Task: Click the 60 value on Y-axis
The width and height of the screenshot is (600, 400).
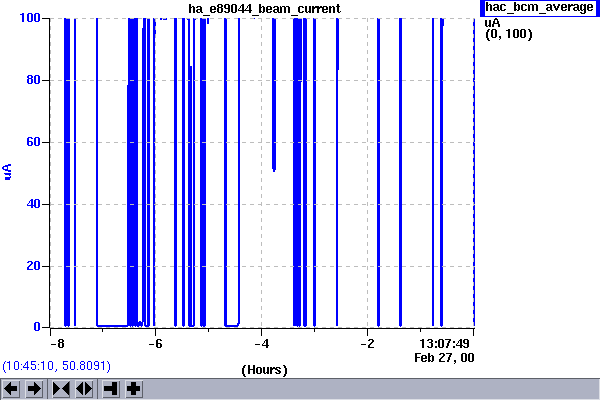Action: (33, 142)
